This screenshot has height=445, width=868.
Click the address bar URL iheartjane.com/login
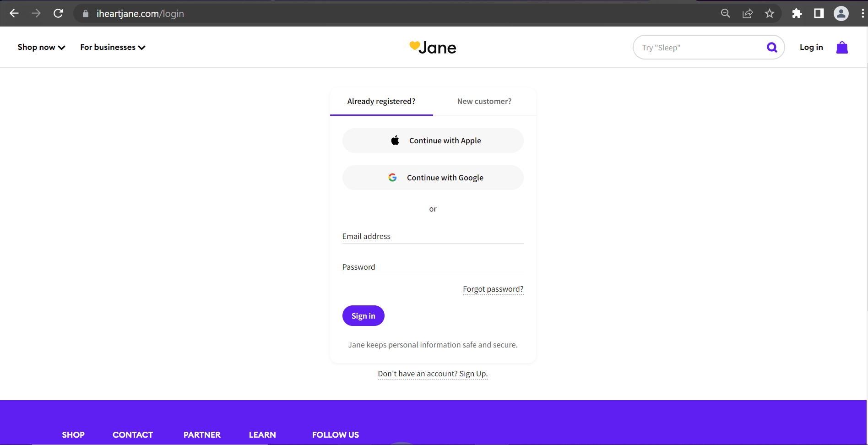click(x=140, y=14)
